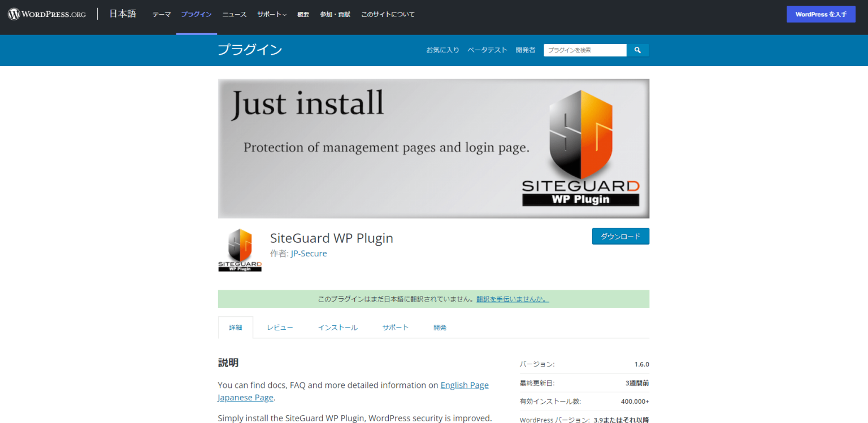Screen dimensions: 868x423
Task: Click the 翻訳を手伝いませんか link
Action: point(512,299)
